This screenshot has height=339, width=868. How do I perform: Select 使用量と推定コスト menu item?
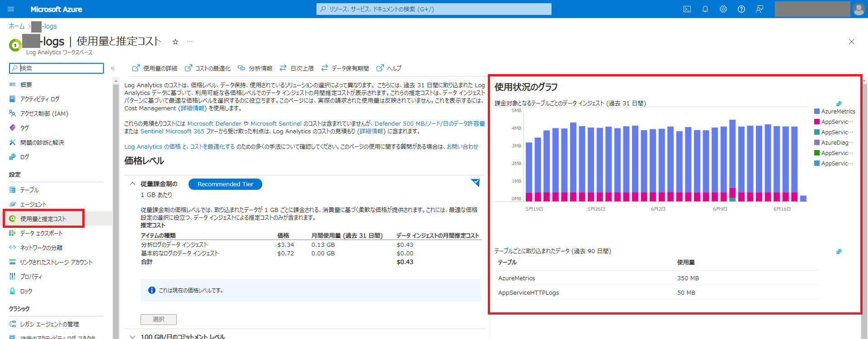point(43,219)
